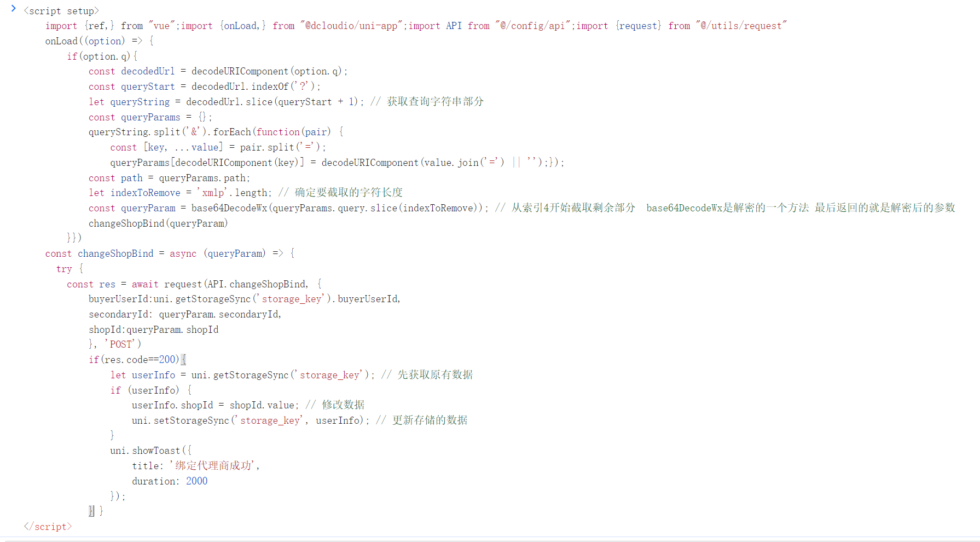980x542 pixels.
Task: Click the 'await' keyword
Action: (145, 284)
